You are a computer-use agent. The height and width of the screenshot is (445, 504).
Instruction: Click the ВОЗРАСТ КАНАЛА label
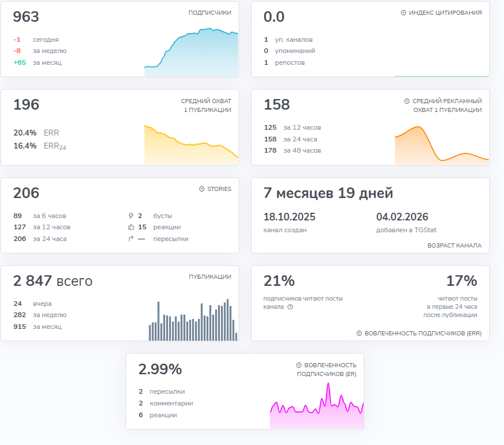point(454,246)
